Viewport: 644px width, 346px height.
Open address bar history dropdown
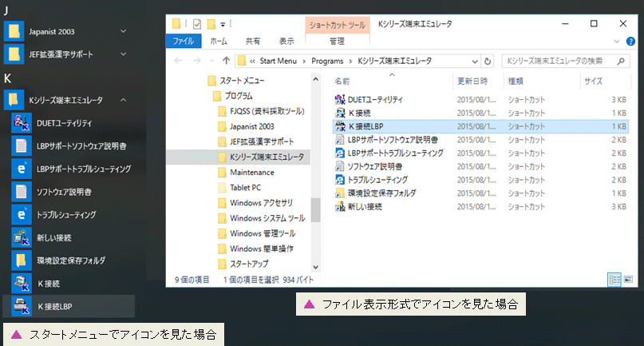(x=475, y=62)
